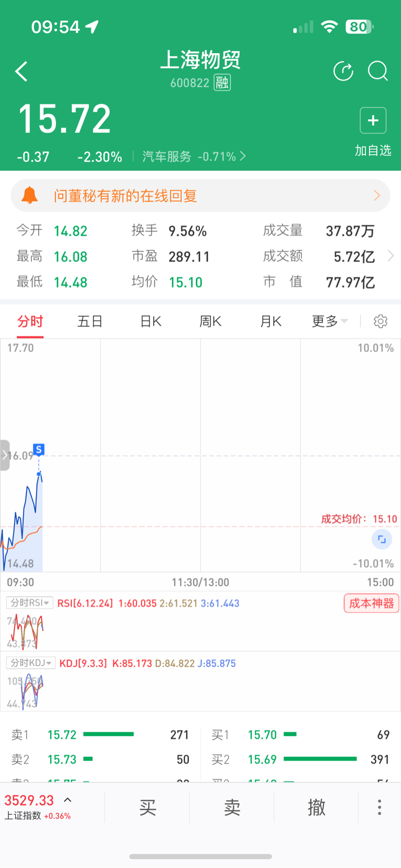Expand the 上证指数 index bar arrow
Viewport: 401px width, 868px height.
pyautogui.click(x=68, y=800)
